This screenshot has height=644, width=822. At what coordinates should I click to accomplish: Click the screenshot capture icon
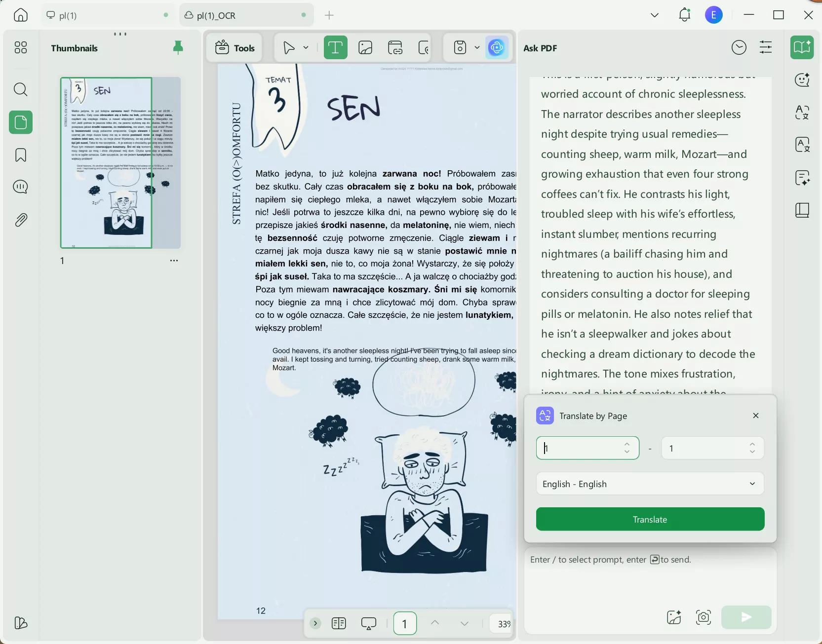pyautogui.click(x=703, y=617)
